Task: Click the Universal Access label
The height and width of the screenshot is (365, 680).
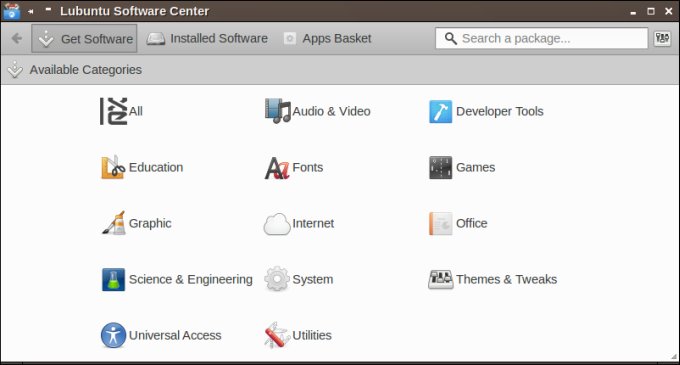Action: [x=175, y=335]
